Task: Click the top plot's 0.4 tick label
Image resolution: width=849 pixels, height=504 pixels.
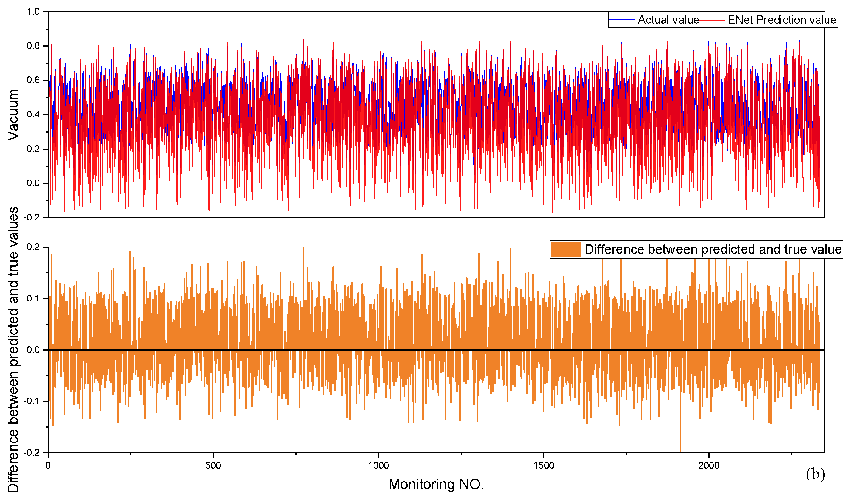Action: point(33,114)
